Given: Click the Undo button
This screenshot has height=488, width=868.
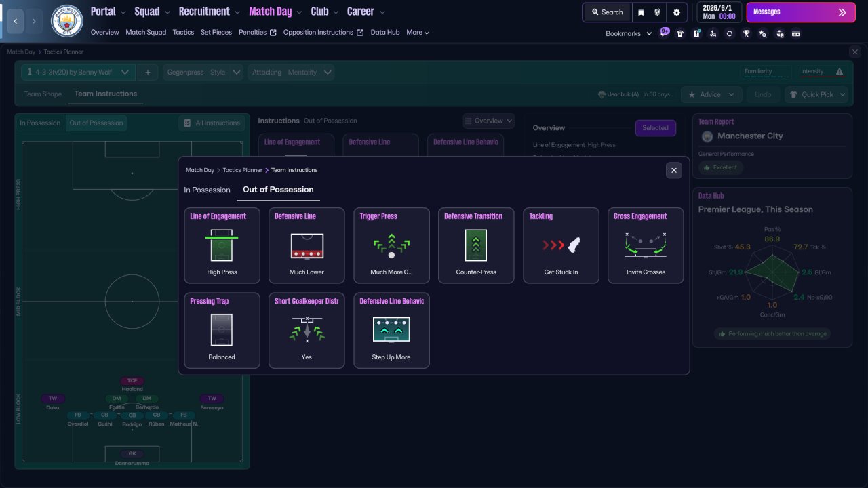Looking at the screenshot, I should pyautogui.click(x=763, y=94).
